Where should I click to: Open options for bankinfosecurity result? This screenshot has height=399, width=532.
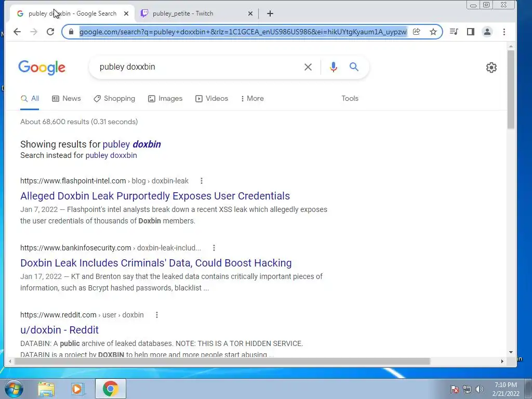[214, 248]
